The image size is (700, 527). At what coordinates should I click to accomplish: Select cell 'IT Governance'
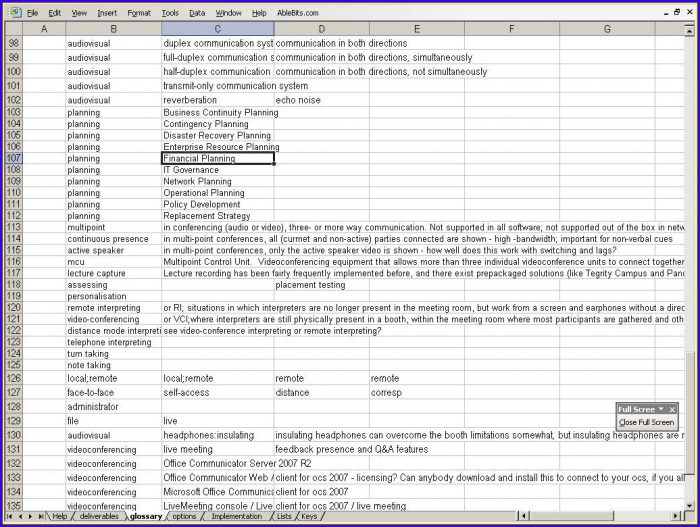(x=217, y=170)
